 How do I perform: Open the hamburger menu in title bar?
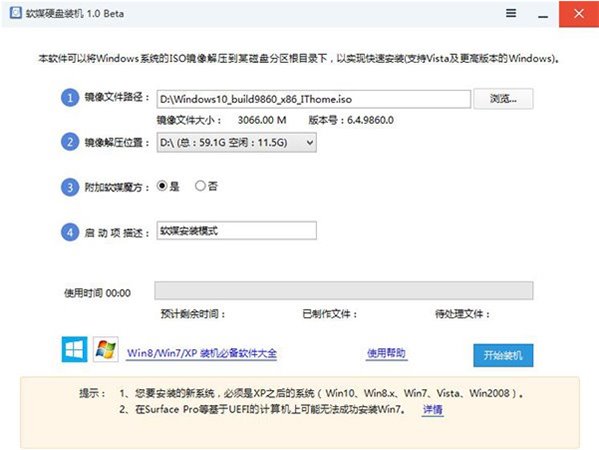(x=511, y=13)
